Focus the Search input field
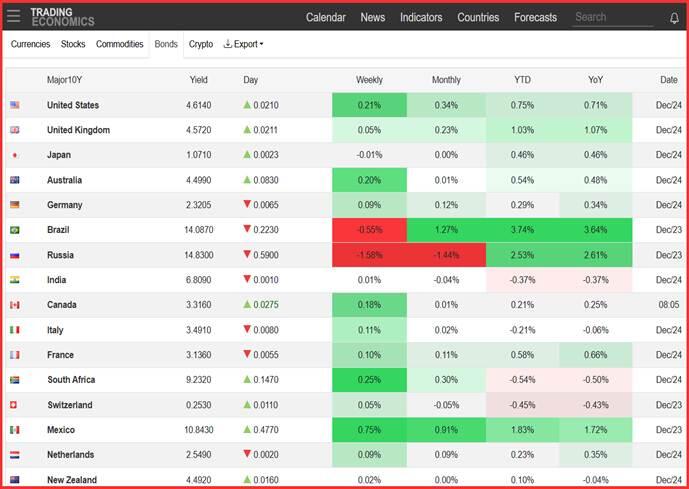Image resolution: width=689 pixels, height=489 pixels. point(610,17)
